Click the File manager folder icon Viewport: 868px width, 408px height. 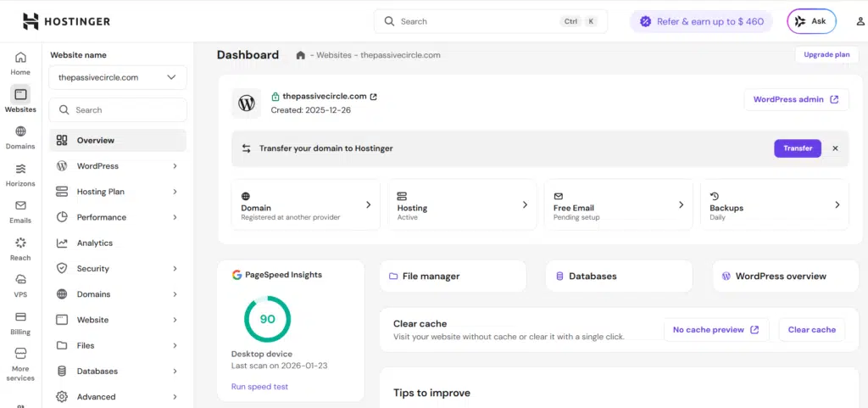click(393, 277)
